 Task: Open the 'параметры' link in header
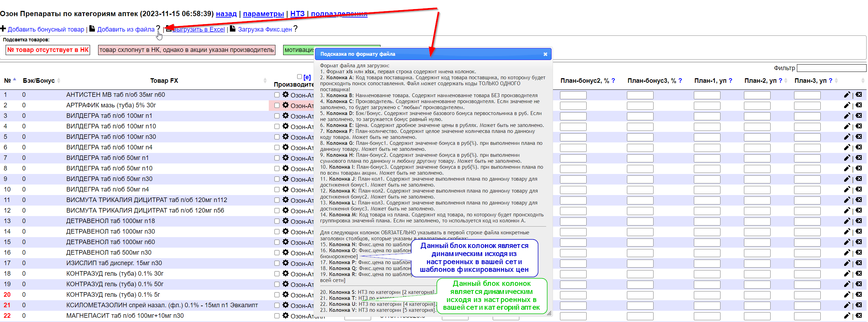263,14
